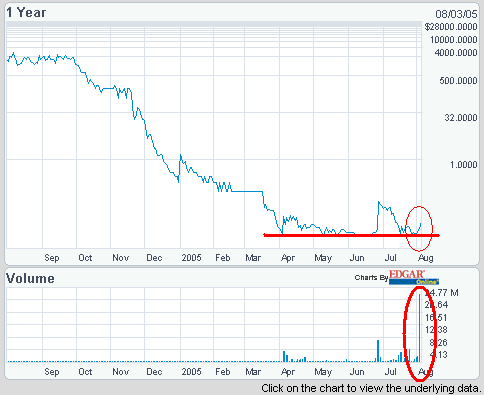Click the Sep label under the price chart
This screenshot has height=395, width=484.
click(x=52, y=258)
